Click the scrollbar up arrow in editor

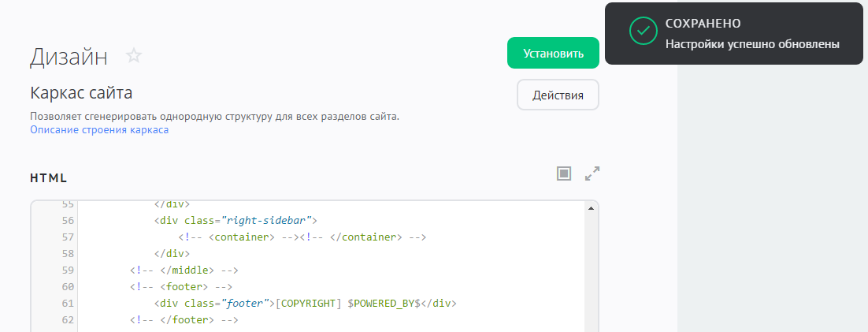coord(590,208)
